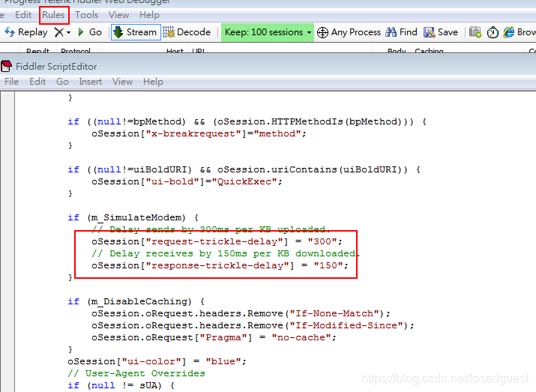Click the Host column header
Viewport: 536px width, 392px height.
[x=175, y=50]
